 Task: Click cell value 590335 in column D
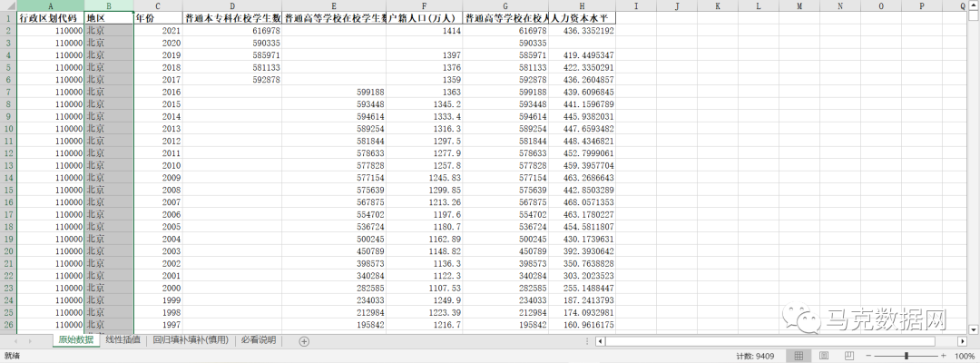click(x=232, y=44)
